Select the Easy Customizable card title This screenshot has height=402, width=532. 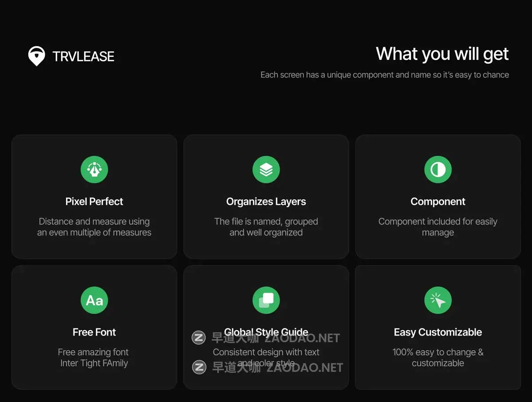coord(438,332)
